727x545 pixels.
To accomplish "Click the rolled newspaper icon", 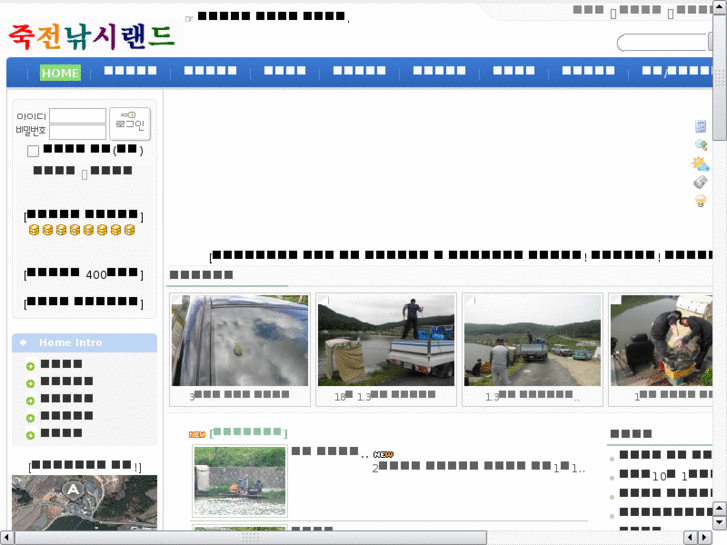I will (700, 182).
